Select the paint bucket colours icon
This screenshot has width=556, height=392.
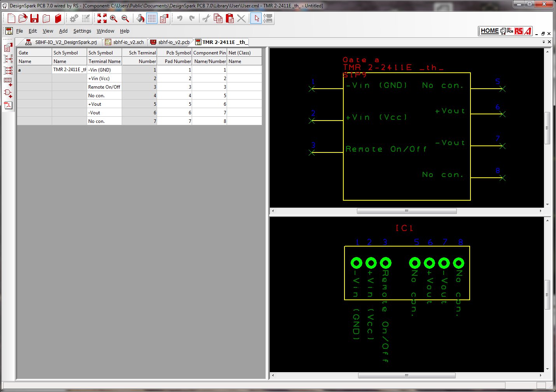coord(140,18)
